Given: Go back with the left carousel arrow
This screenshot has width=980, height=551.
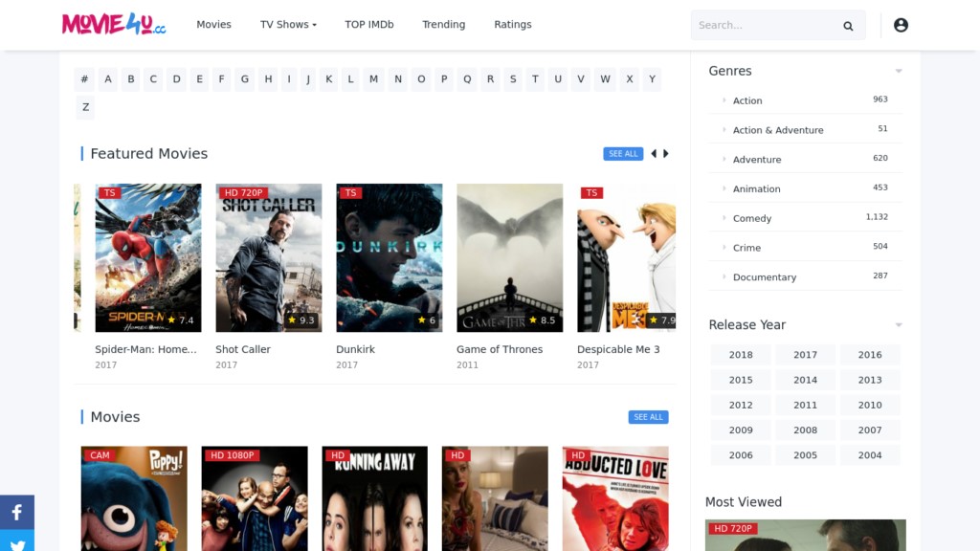Looking at the screenshot, I should point(653,153).
